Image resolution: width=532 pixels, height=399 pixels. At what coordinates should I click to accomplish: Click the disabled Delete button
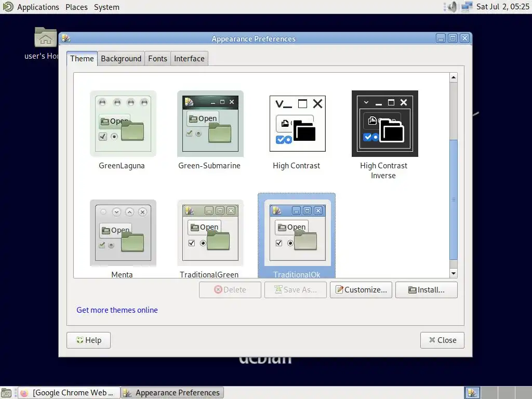coord(230,290)
